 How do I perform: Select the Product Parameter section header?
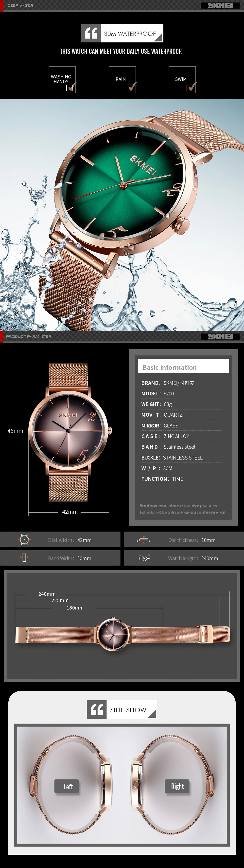[29, 336]
